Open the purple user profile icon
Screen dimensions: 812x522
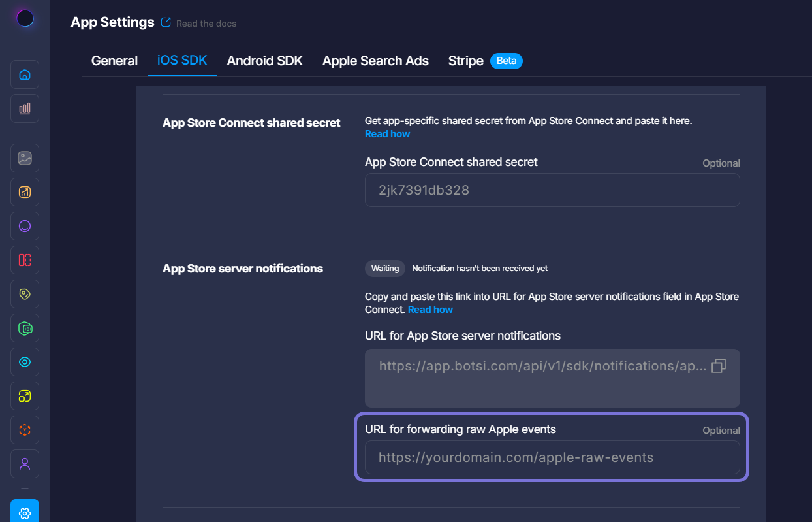pyautogui.click(x=25, y=464)
